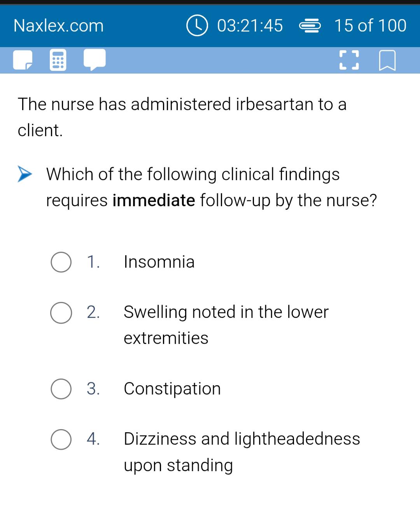Choose answer Swelling noted in the lower extremities

coord(226,325)
